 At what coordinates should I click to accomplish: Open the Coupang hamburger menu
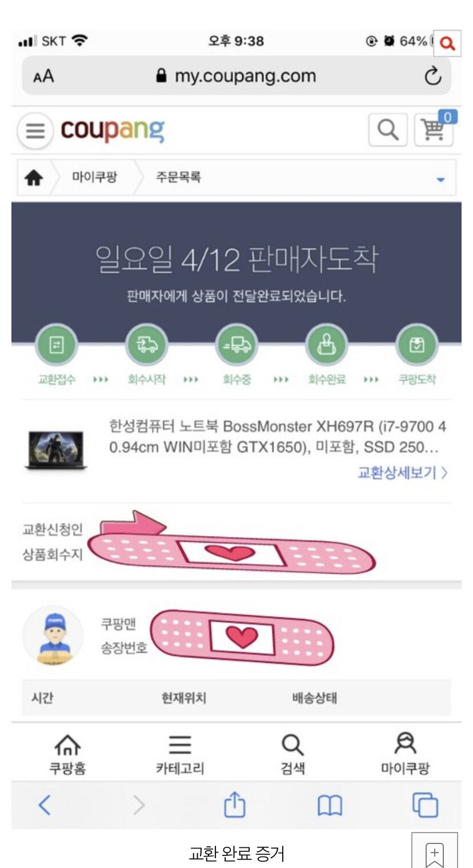(x=35, y=131)
